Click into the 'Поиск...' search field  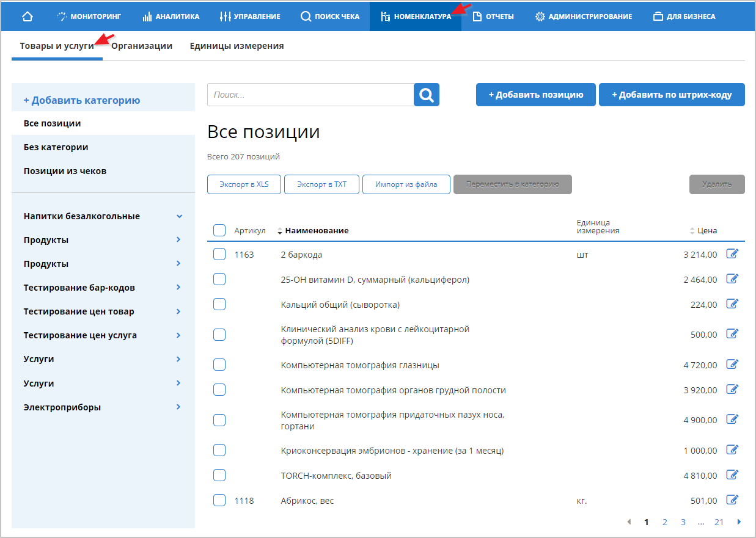click(x=310, y=95)
